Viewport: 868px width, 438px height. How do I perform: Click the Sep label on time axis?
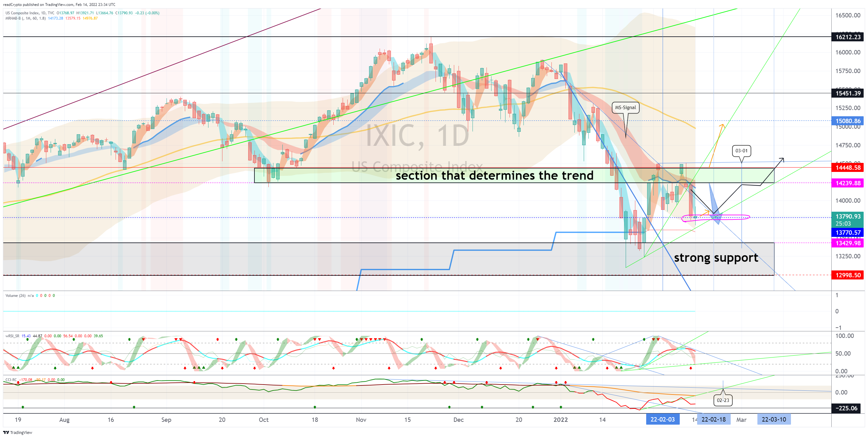166,420
